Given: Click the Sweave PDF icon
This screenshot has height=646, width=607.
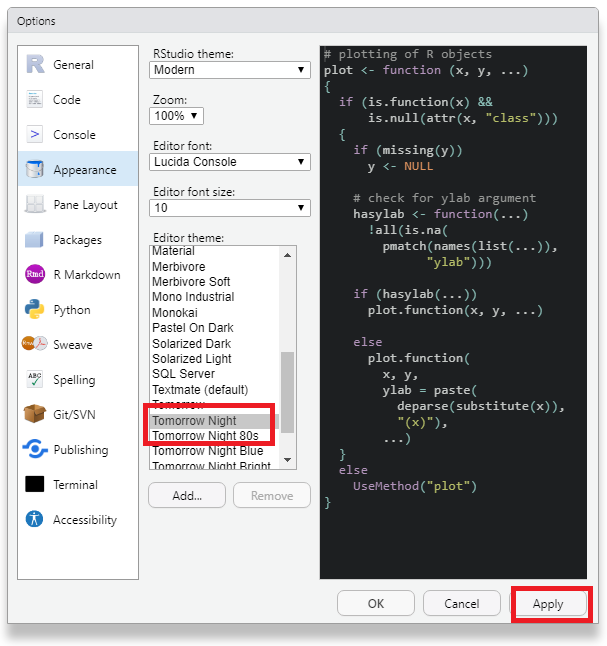Looking at the screenshot, I should (35, 344).
